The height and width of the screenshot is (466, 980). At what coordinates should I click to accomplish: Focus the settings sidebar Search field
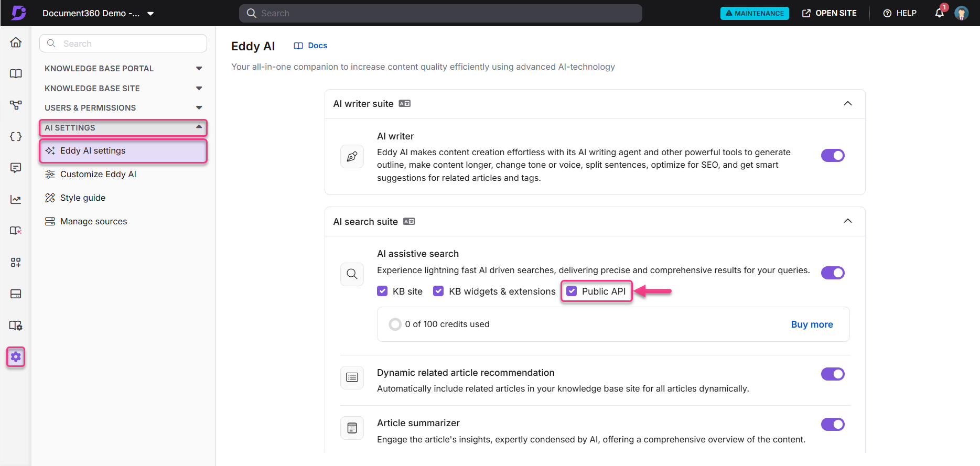[x=123, y=44]
